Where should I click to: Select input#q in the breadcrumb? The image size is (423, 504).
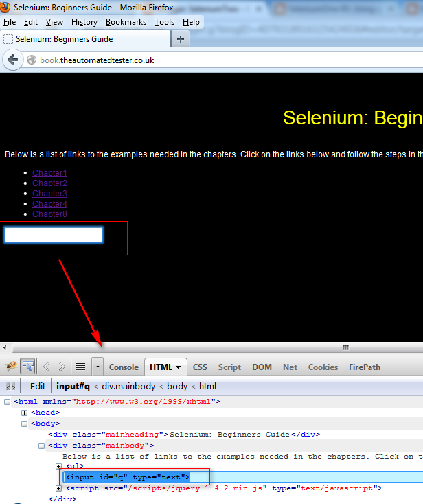point(73,386)
